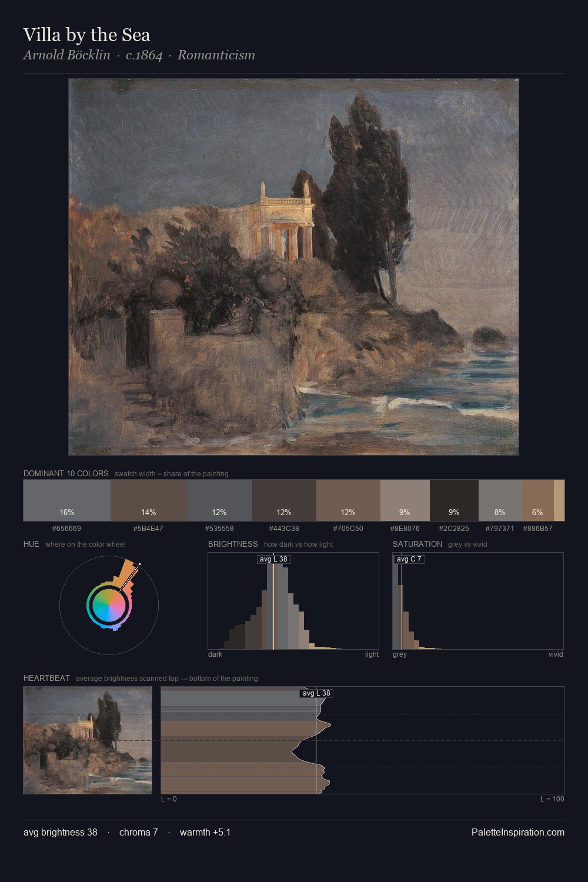The height and width of the screenshot is (882, 588).
Task: Click the Heartbeat brightness scan chart
Action: [x=363, y=740]
